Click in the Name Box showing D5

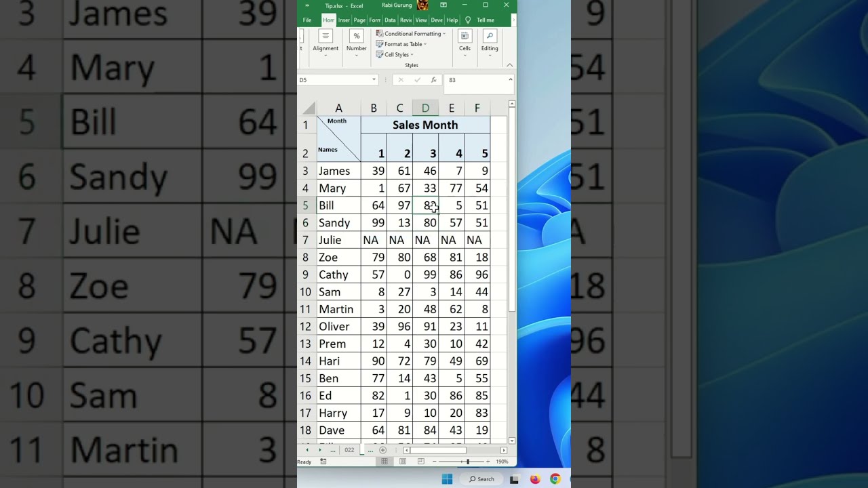tap(334, 80)
